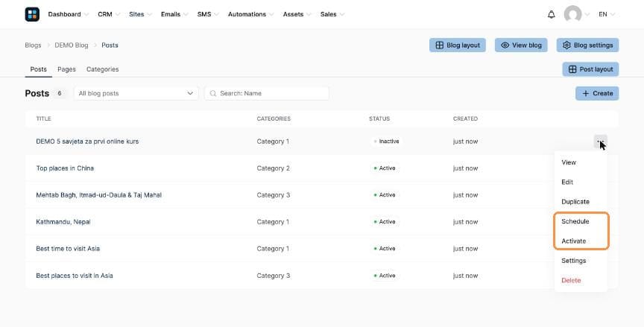Open Blog settings
Image resolution: width=644 pixels, height=327 pixels.
click(588, 45)
